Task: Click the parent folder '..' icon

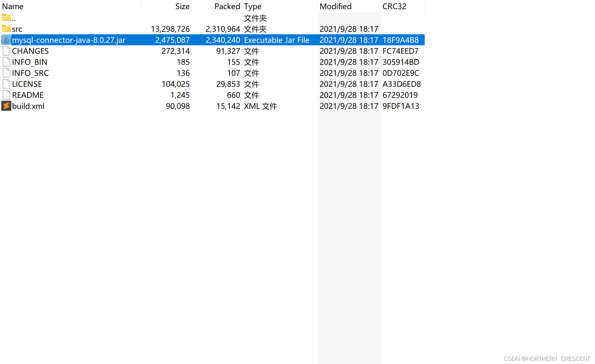Action: coord(6,18)
